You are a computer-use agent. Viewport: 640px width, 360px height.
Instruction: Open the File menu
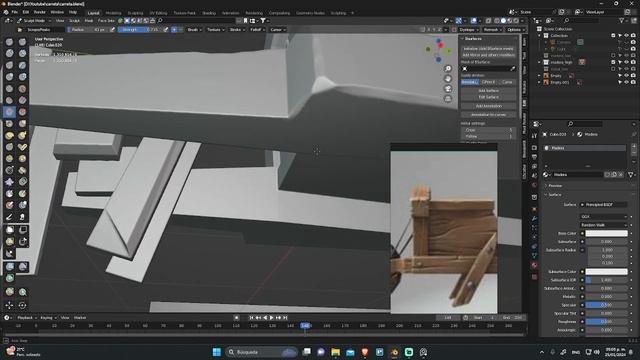point(15,12)
